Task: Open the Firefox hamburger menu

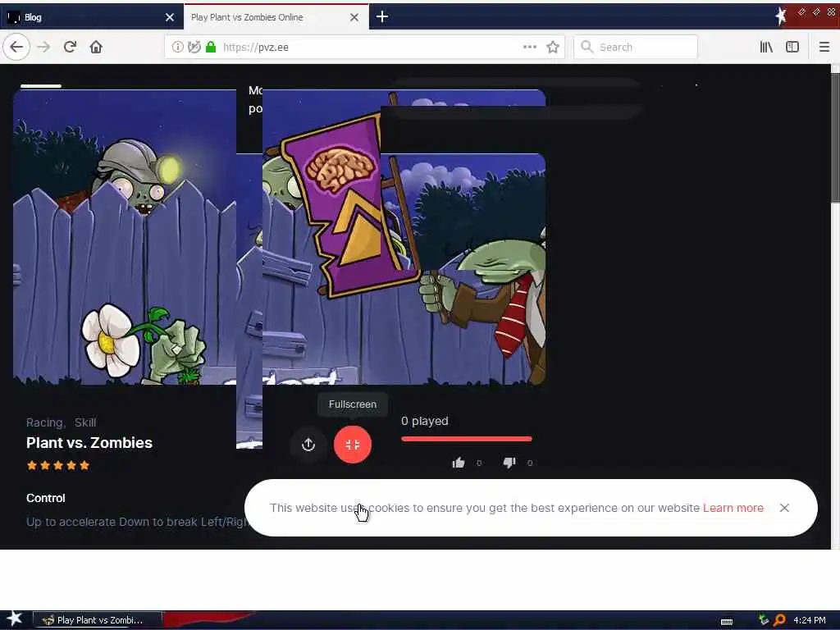Action: click(824, 47)
